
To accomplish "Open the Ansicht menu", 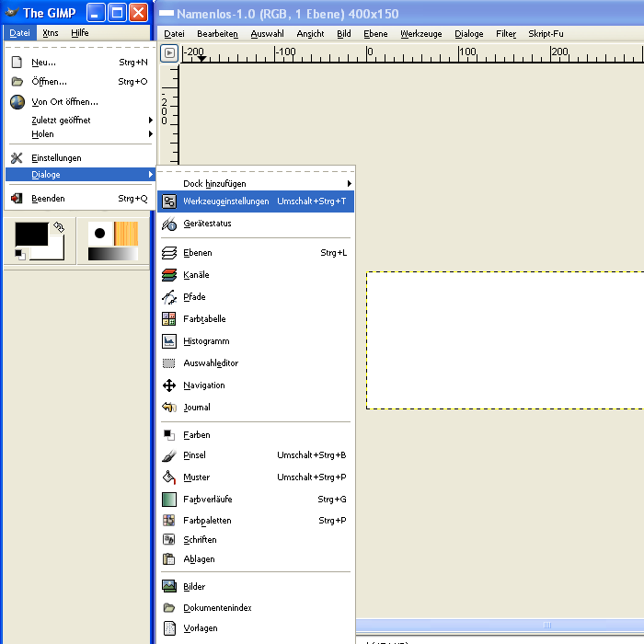I will (x=310, y=34).
